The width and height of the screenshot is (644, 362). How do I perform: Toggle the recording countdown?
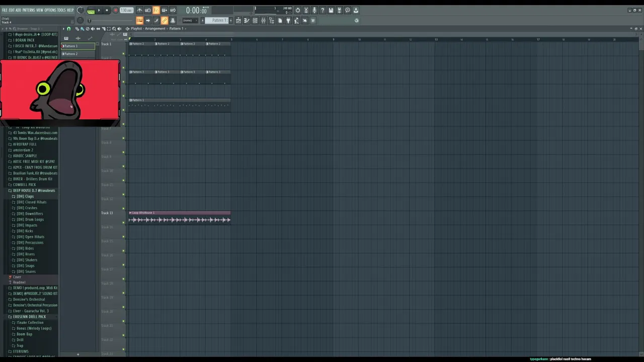(x=156, y=10)
